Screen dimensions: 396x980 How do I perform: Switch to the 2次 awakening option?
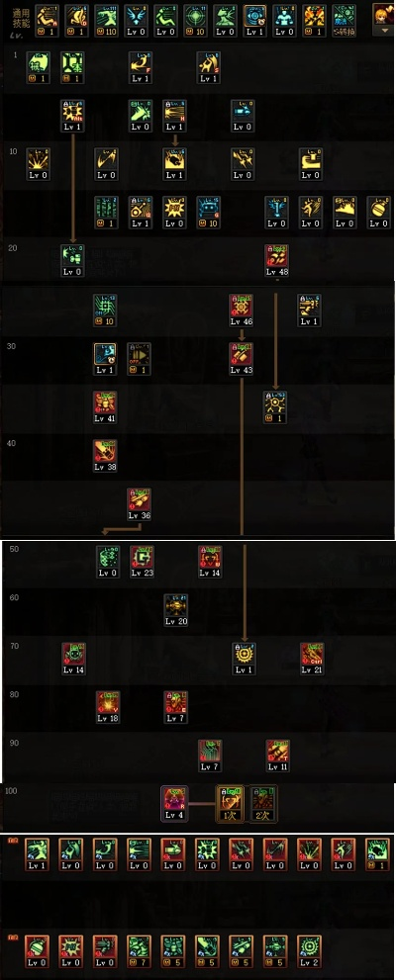[263, 804]
